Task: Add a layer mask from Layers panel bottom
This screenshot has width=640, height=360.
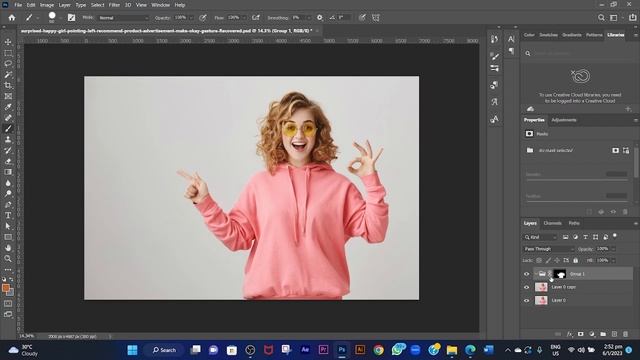Action: coord(581,334)
